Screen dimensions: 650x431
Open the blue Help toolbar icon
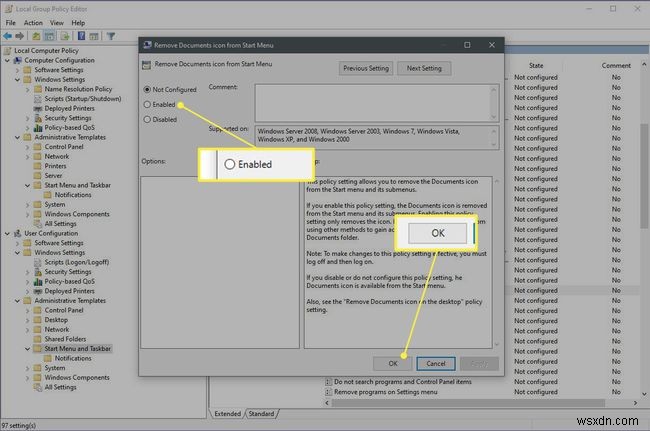tap(81, 36)
